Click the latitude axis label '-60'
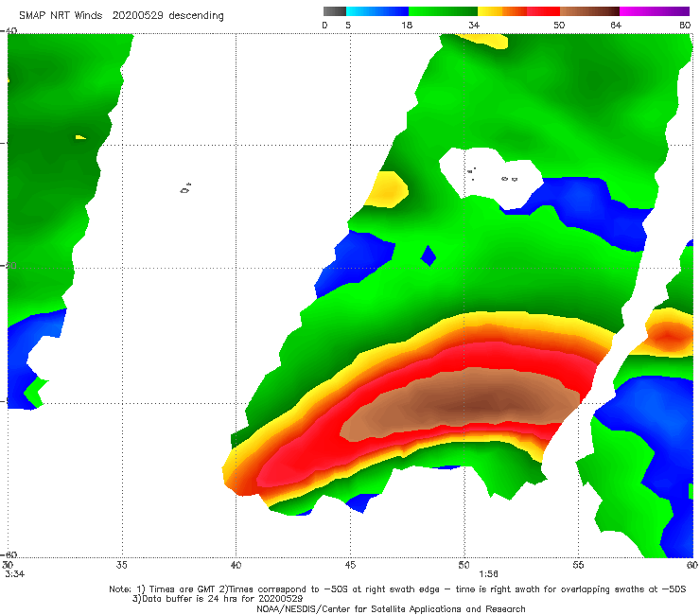700x615 pixels. [9, 554]
